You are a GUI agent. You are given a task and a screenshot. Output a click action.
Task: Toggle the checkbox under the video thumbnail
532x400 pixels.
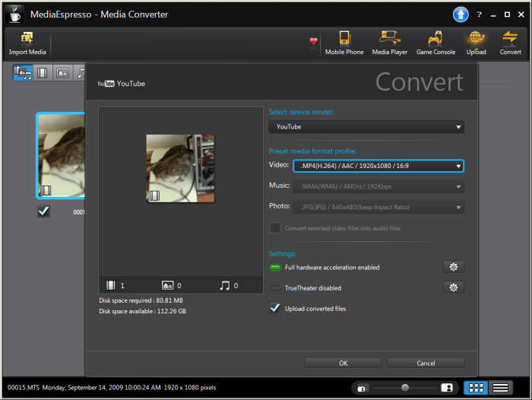click(x=44, y=211)
